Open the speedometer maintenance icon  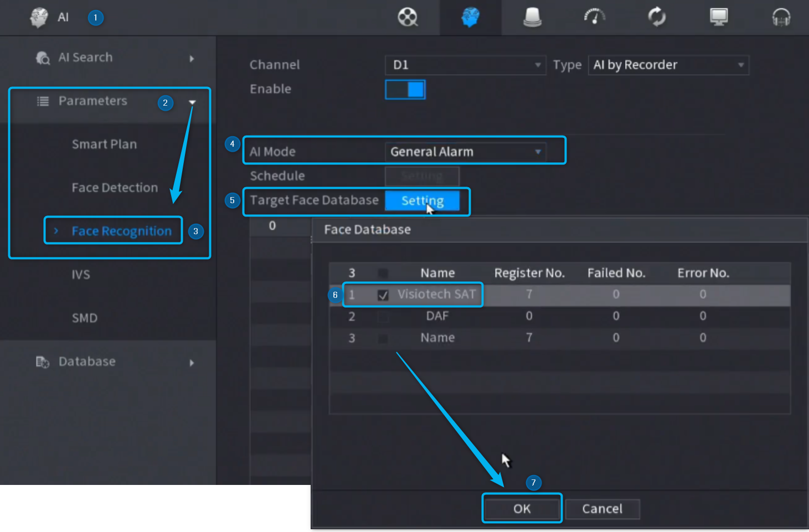pos(595,17)
